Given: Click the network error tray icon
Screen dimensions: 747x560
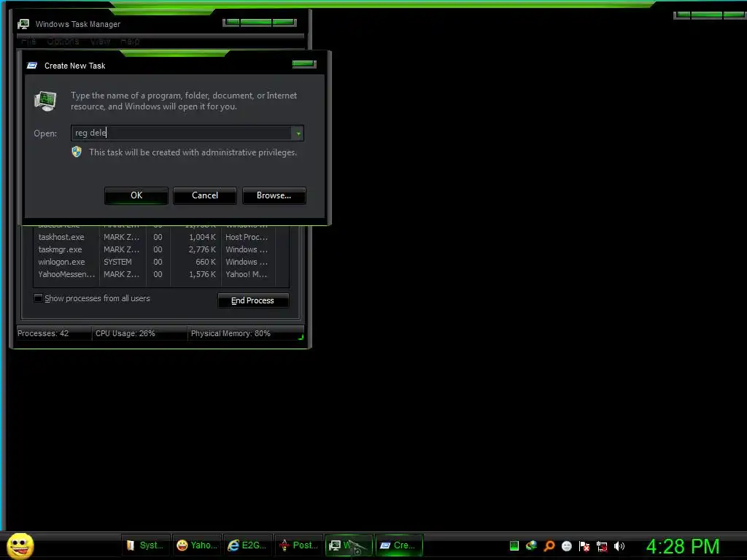Looking at the screenshot, I should coord(602,546).
